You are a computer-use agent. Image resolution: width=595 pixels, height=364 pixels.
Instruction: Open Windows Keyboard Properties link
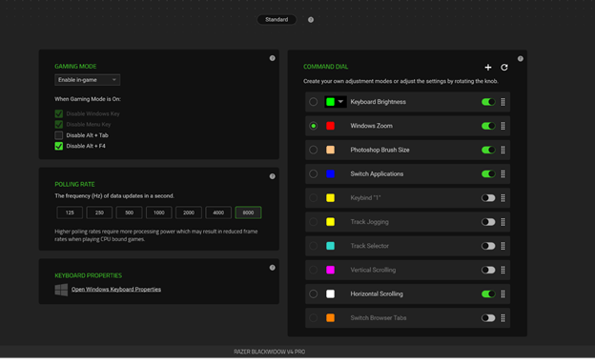[116, 290]
